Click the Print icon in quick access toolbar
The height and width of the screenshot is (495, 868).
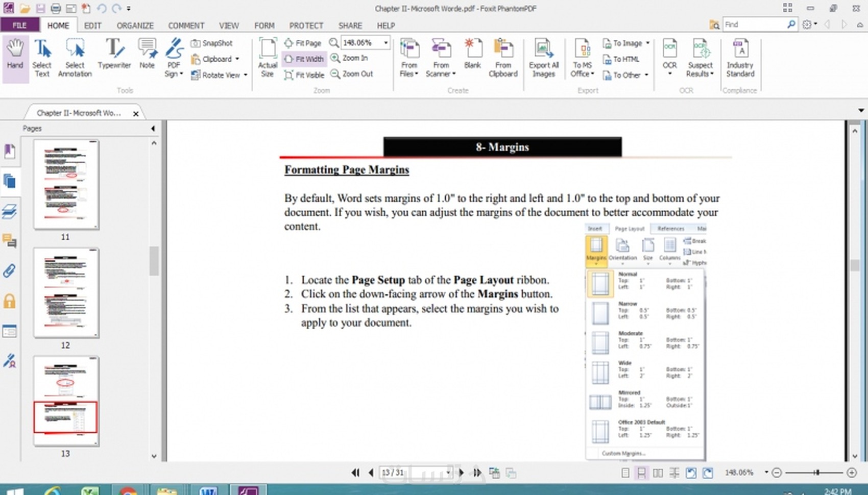(x=55, y=8)
